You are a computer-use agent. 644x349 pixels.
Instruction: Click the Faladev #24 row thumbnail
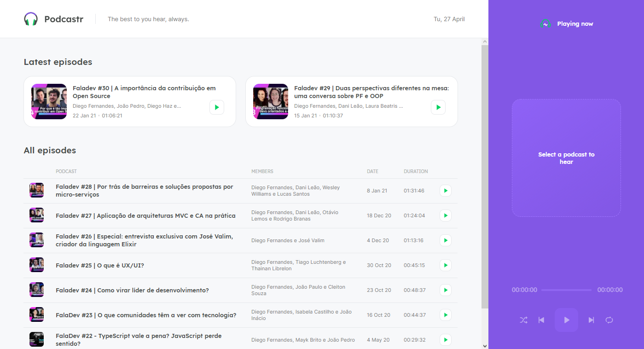(36, 290)
